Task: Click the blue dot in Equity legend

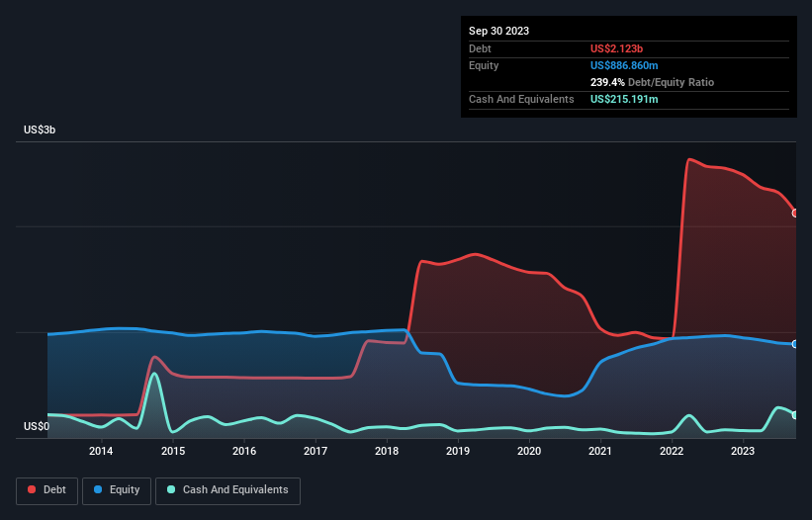Action: [98, 489]
